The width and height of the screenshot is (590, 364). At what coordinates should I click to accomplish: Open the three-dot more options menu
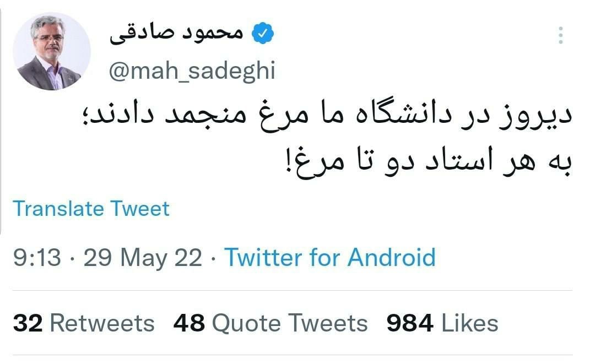(x=562, y=34)
